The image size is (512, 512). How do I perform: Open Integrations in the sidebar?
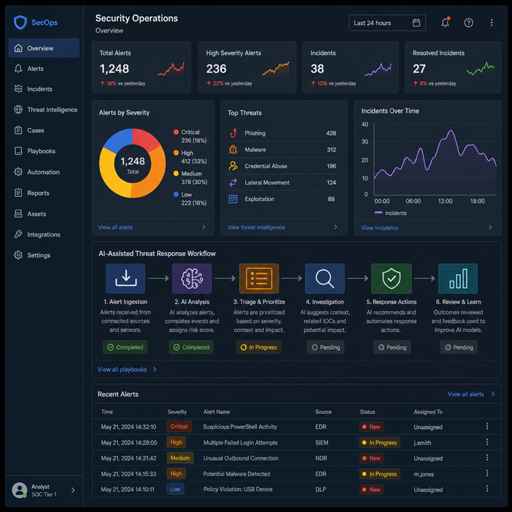point(44,234)
